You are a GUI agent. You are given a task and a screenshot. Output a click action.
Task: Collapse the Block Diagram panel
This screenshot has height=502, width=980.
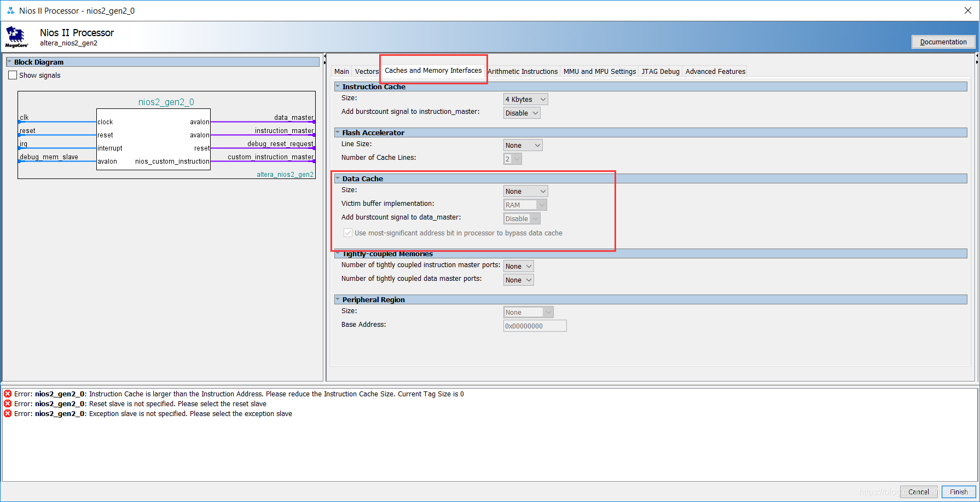[x=9, y=62]
